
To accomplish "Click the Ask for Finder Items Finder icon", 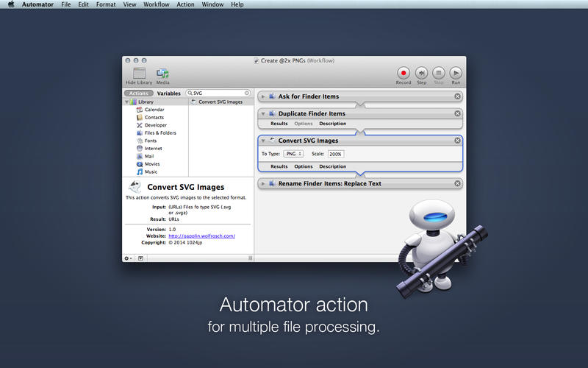I will tap(272, 96).
